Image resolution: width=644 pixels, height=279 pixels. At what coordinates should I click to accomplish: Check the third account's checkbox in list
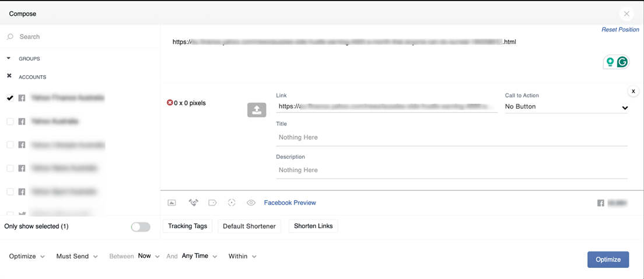click(x=10, y=145)
